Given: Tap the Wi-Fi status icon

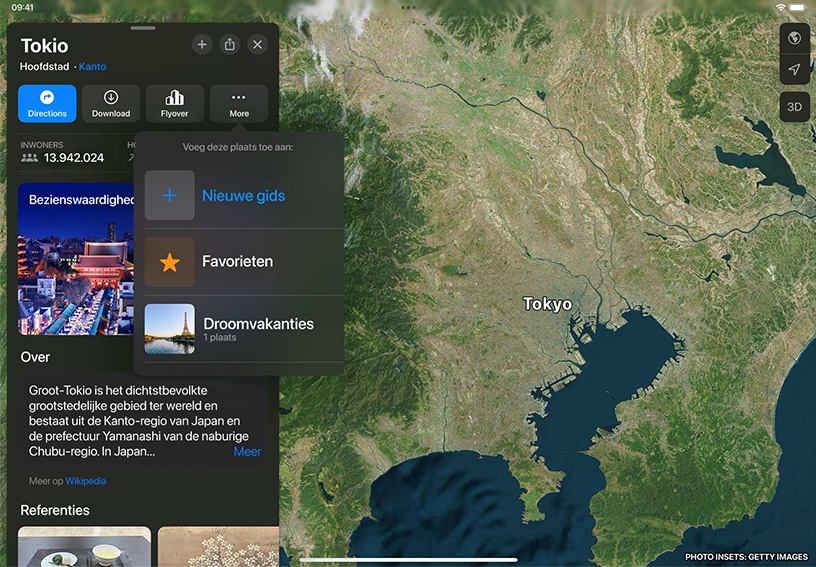Looking at the screenshot, I should tap(781, 7).
